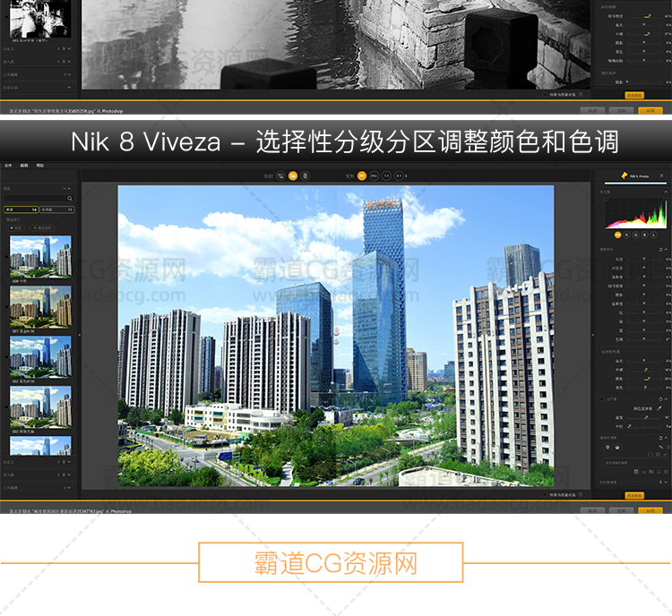Check convert to smart object in Viveza

(x=545, y=495)
